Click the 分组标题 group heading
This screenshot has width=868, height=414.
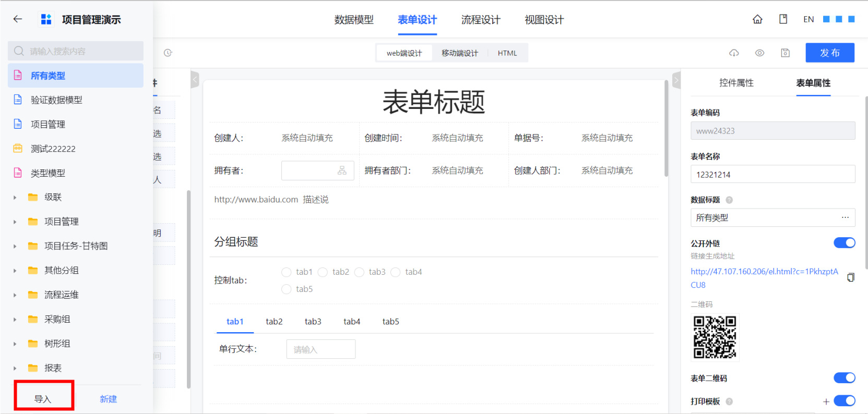[236, 242]
